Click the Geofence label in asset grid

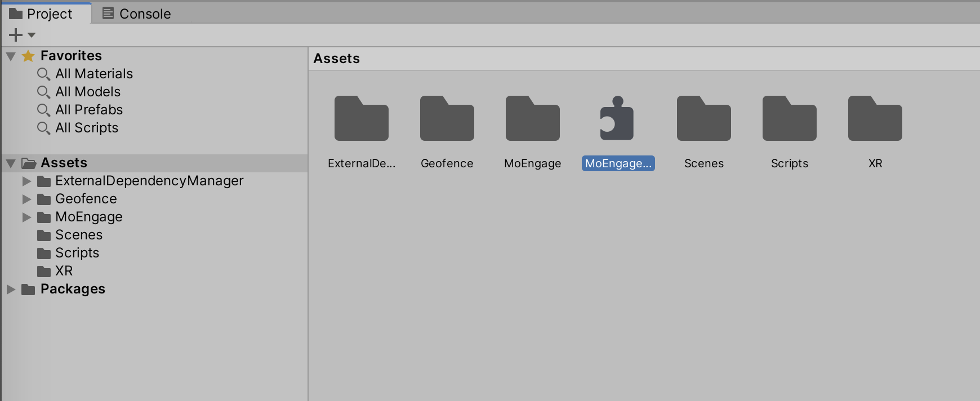(447, 163)
